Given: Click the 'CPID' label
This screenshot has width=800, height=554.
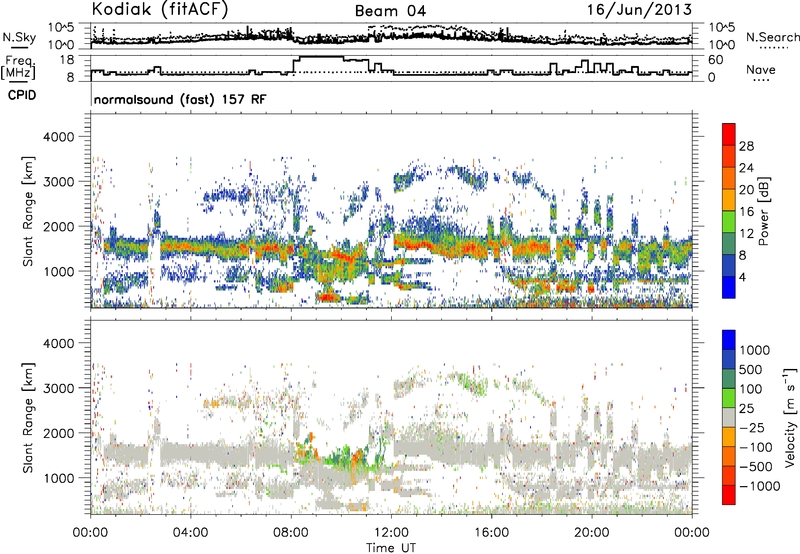Looking at the screenshot, I should click(x=22, y=95).
